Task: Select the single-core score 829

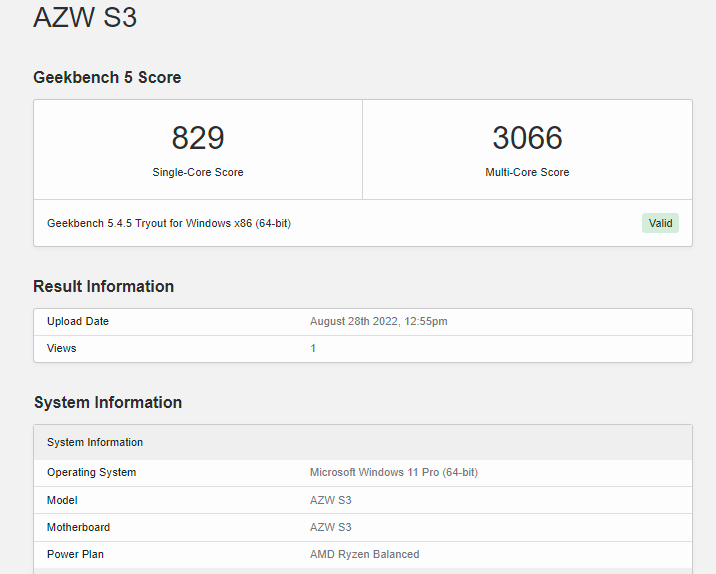Action: tap(198, 137)
